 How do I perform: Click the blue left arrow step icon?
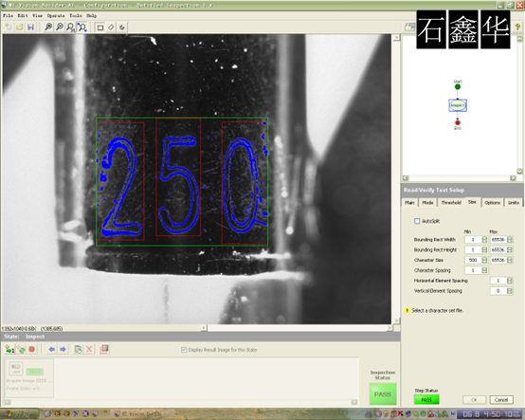point(52,349)
